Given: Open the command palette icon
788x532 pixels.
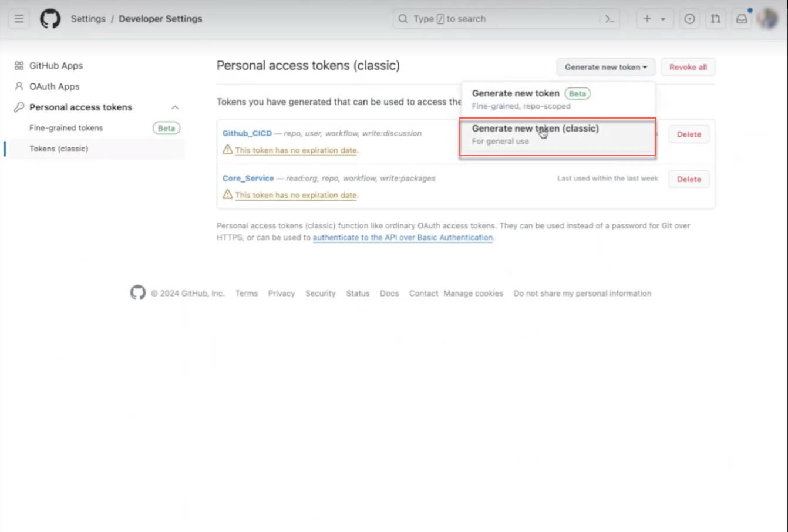Looking at the screenshot, I should tap(609, 19).
